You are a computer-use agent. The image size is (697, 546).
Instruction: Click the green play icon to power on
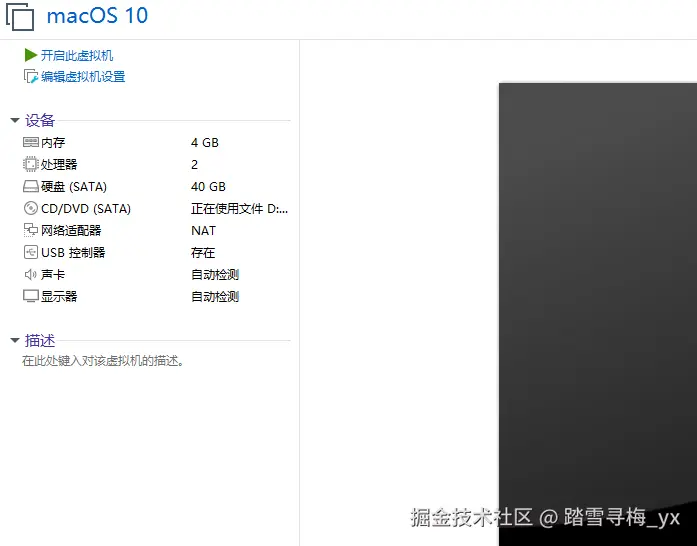pos(31,55)
